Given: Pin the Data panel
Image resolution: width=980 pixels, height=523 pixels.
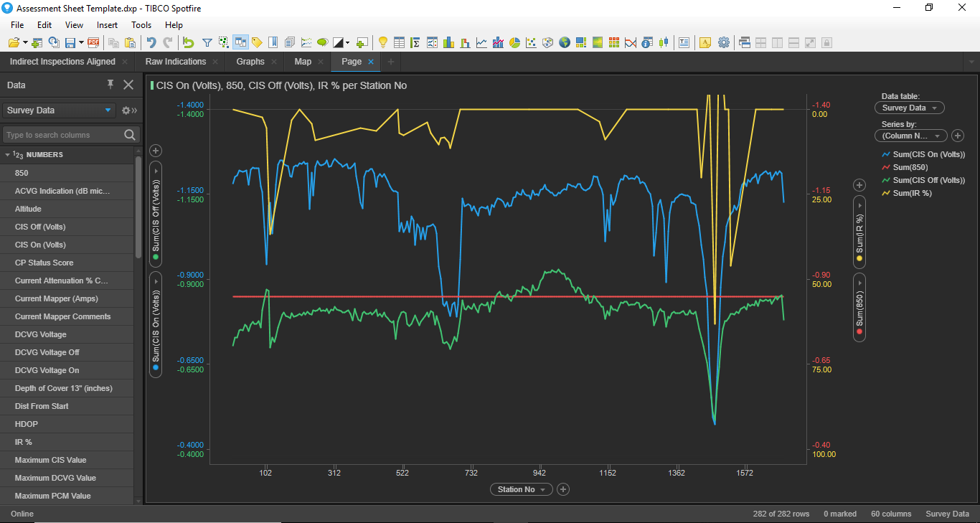Looking at the screenshot, I should (110, 85).
